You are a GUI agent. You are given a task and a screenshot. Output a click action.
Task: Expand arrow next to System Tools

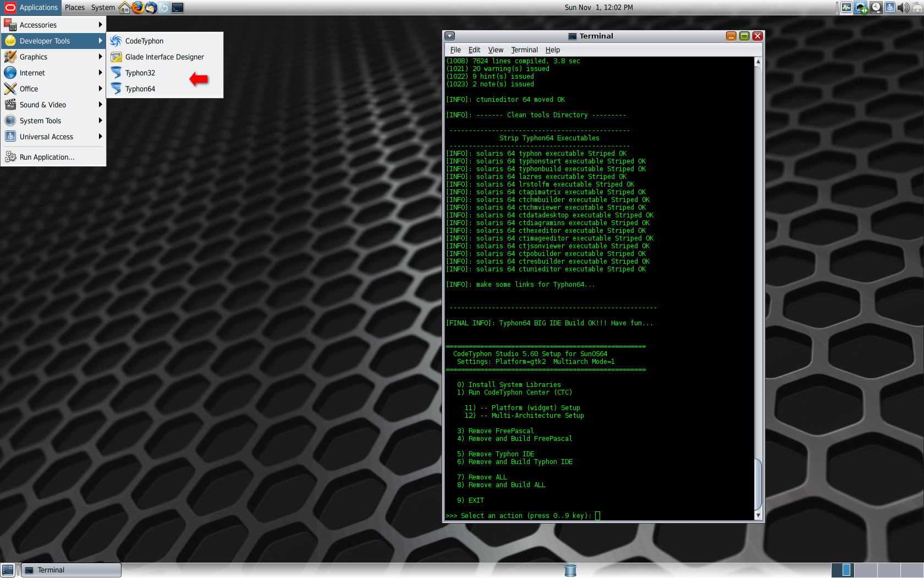[100, 121]
